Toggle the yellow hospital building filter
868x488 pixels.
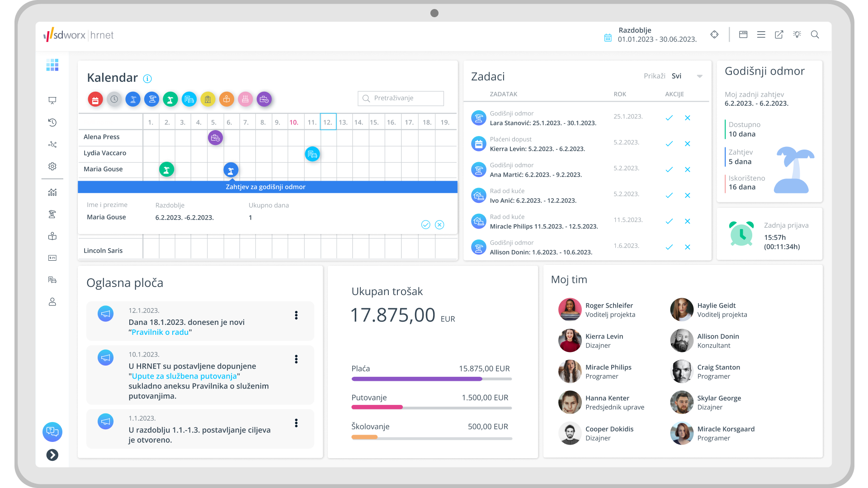pyautogui.click(x=208, y=99)
